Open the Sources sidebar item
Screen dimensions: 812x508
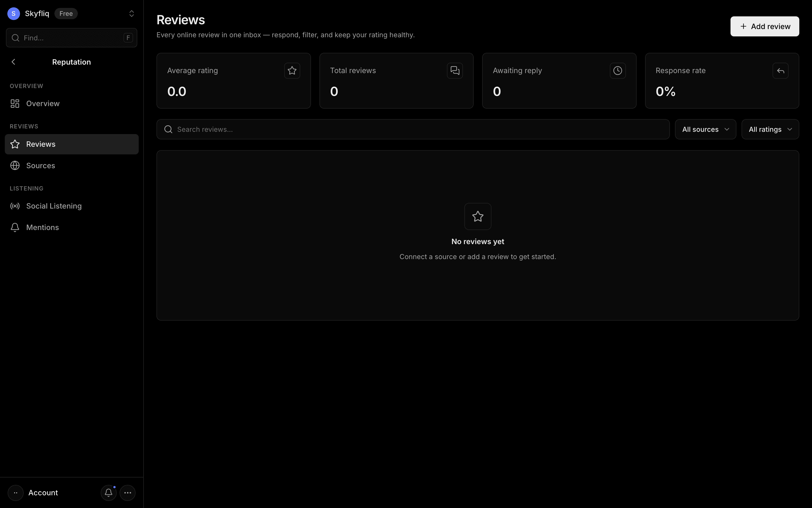pos(71,166)
